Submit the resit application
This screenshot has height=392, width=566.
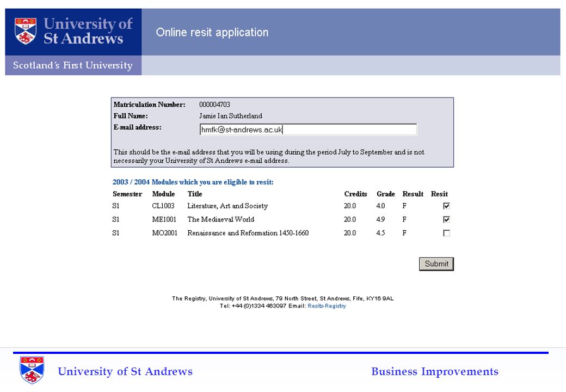pos(436,264)
